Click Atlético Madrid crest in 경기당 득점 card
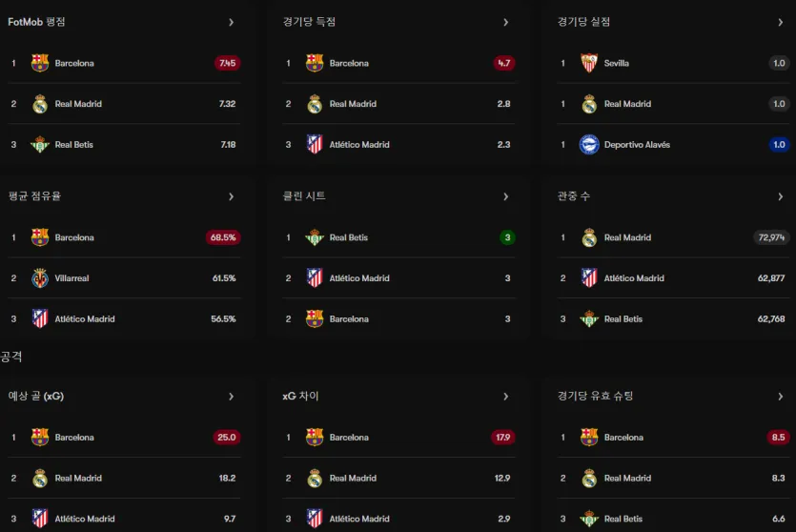Image resolution: width=796 pixels, height=532 pixels. pos(315,145)
